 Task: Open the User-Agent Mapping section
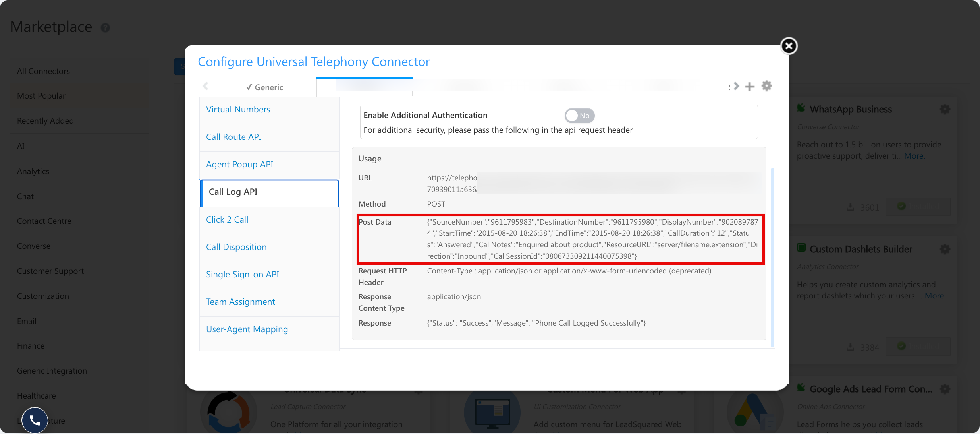pyautogui.click(x=269, y=329)
